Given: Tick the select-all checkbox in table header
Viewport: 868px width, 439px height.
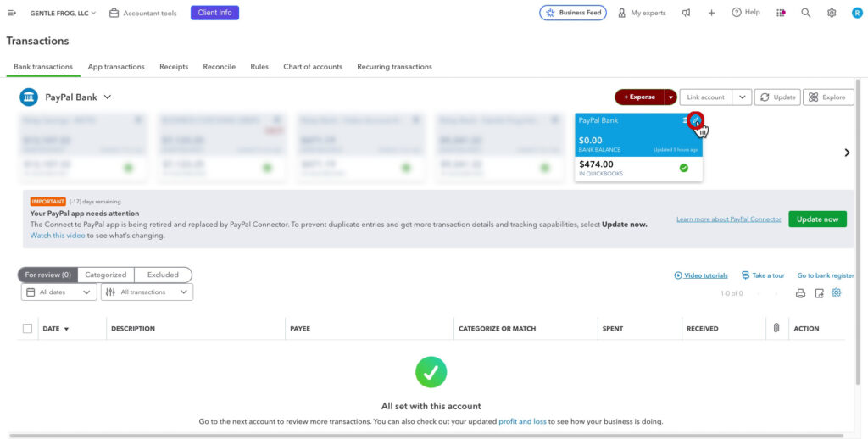Looking at the screenshot, I should click(x=28, y=328).
